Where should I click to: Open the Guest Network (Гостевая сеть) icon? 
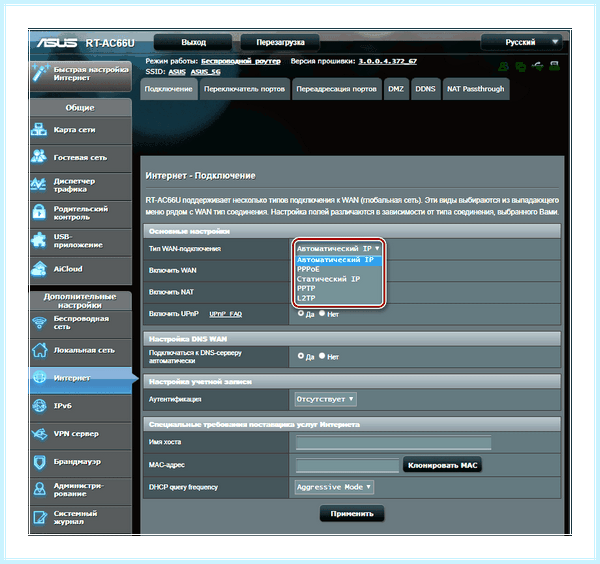click(x=39, y=157)
